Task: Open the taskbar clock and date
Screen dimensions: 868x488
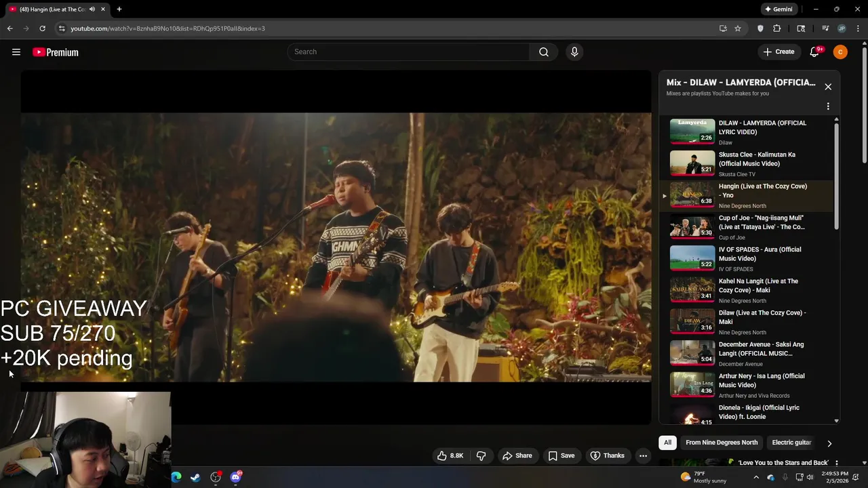Action: (835, 477)
